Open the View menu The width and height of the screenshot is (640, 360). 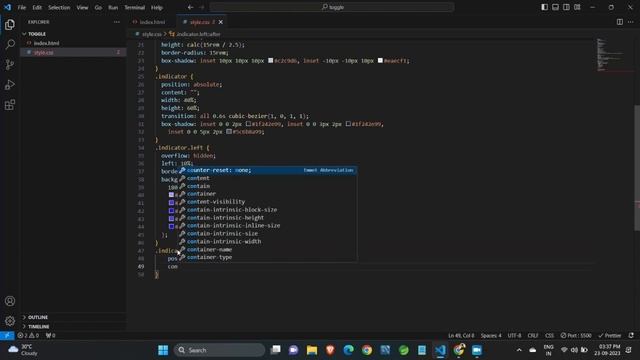pos(82,7)
